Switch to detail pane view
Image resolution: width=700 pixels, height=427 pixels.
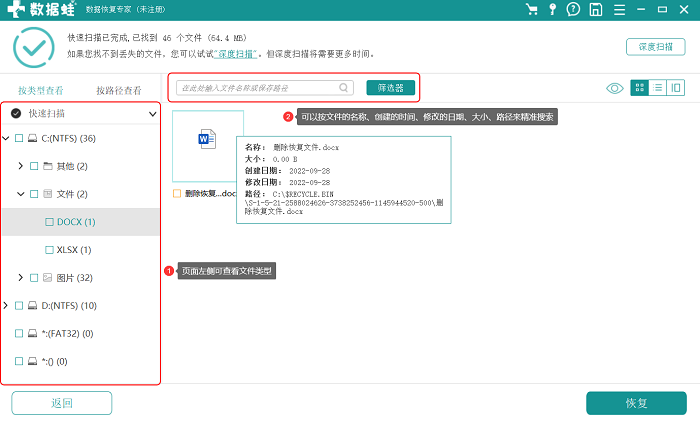click(x=675, y=88)
